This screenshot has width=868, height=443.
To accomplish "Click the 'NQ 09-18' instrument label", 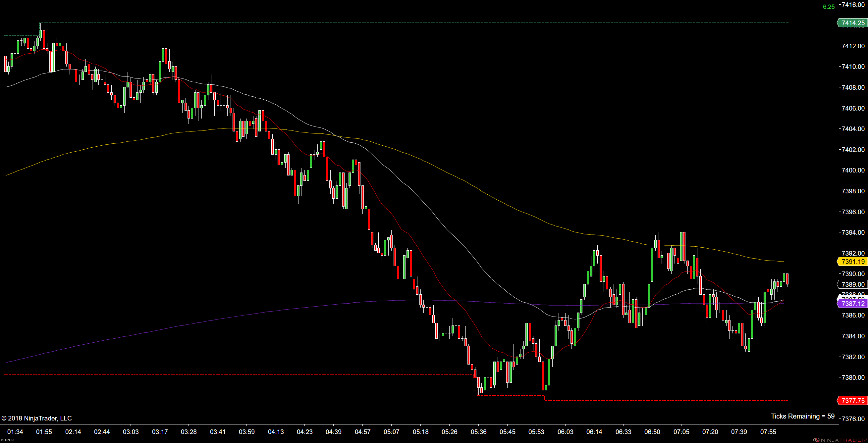I will [7, 440].
